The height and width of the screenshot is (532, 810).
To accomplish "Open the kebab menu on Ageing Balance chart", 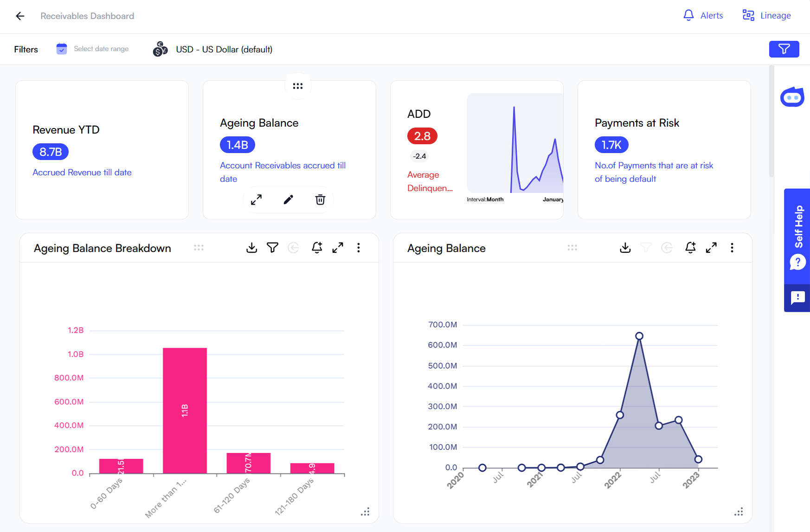I will (732, 248).
